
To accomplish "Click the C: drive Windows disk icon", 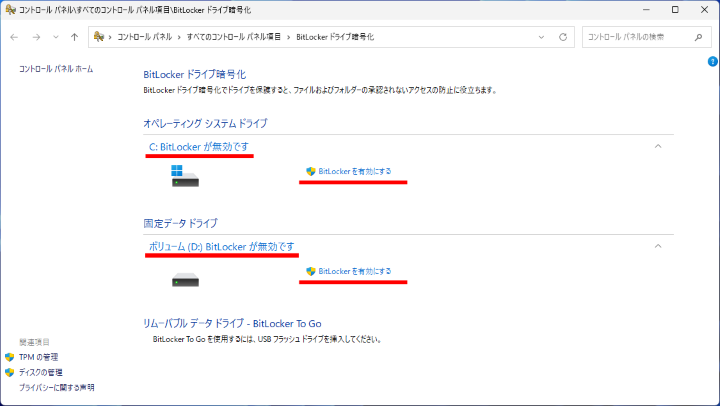I will click(185, 176).
